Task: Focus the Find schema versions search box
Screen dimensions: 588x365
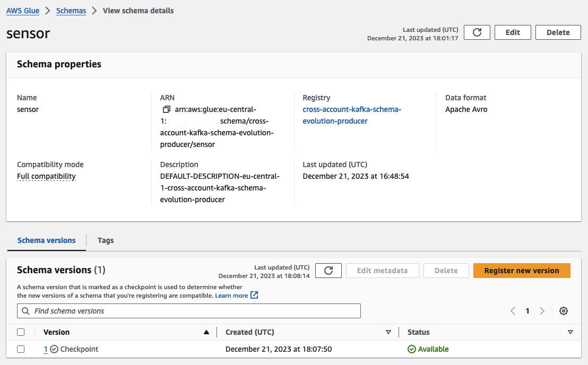Action: (x=189, y=311)
